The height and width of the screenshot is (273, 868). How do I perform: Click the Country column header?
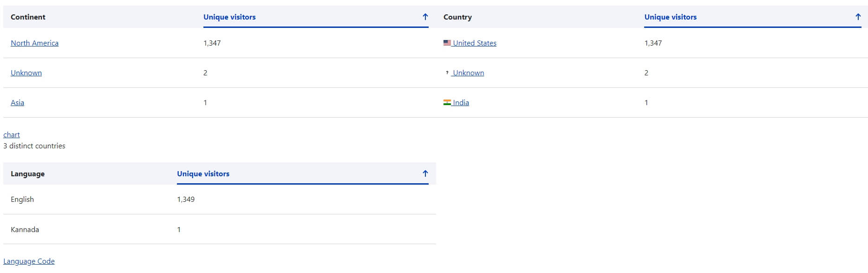coord(457,17)
